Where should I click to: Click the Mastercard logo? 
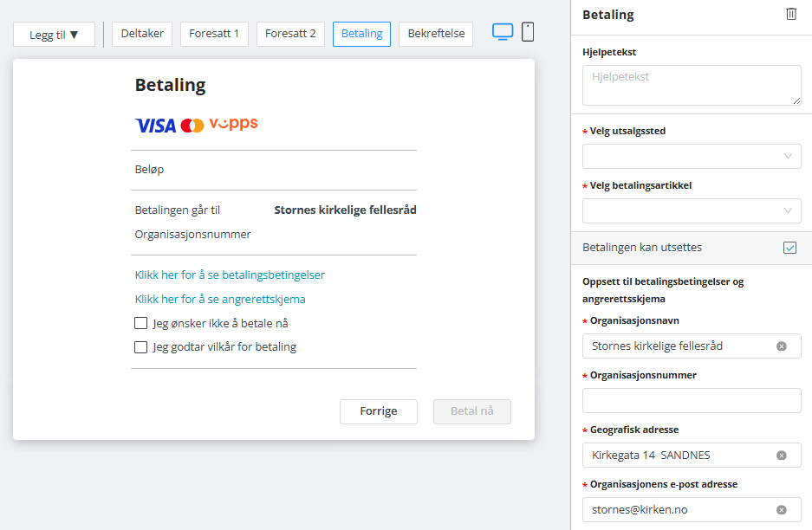click(x=192, y=126)
